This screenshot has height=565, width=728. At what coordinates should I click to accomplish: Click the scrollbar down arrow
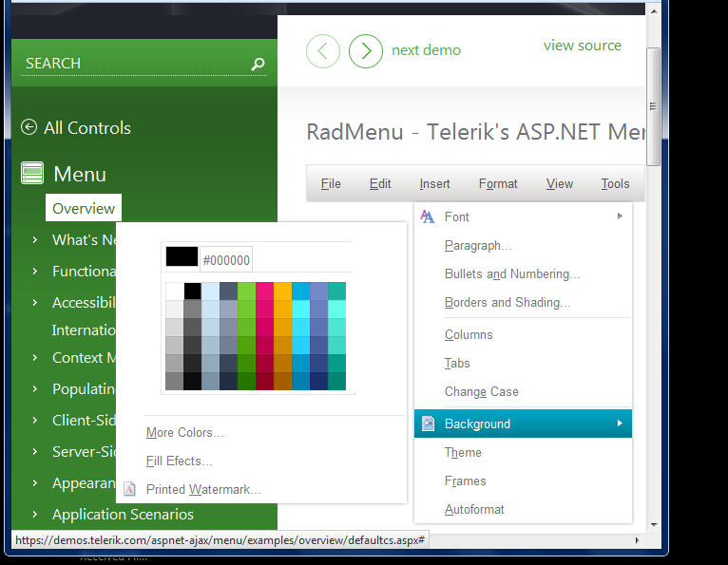tap(654, 524)
